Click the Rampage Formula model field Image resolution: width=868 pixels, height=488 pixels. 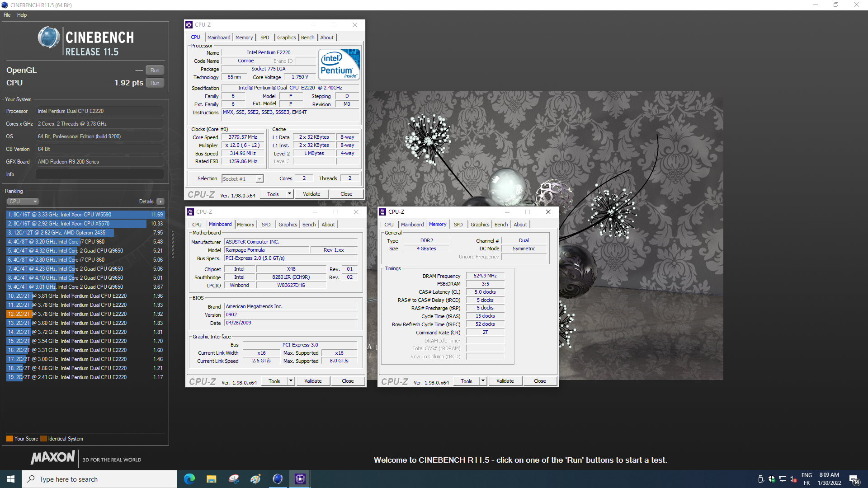click(x=267, y=250)
